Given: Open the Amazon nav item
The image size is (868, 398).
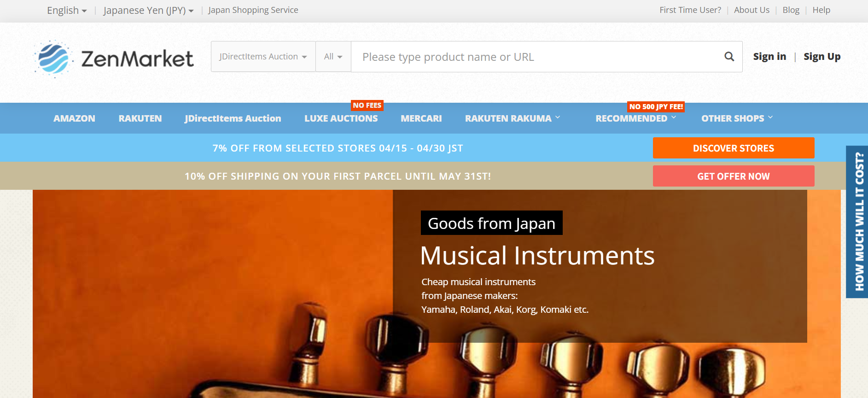Looking at the screenshot, I should point(74,118).
